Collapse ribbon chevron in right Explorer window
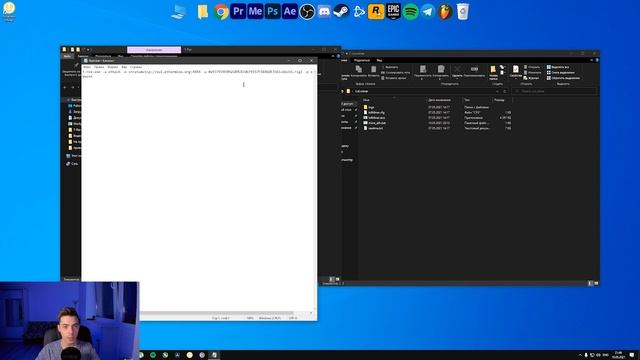Image resolution: width=640 pixels, height=360 pixels. (x=591, y=60)
